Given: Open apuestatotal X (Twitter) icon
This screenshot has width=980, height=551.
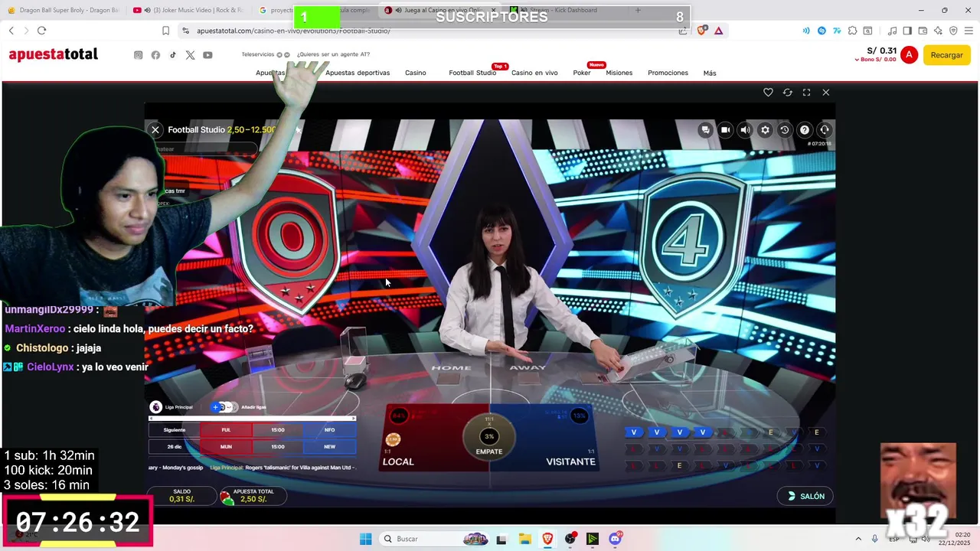Looking at the screenshot, I should 190,55.
